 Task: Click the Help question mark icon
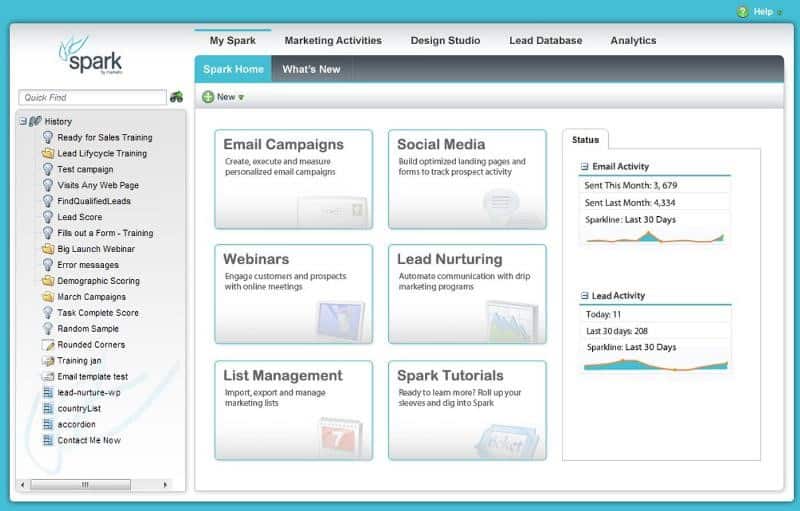pyautogui.click(x=742, y=12)
